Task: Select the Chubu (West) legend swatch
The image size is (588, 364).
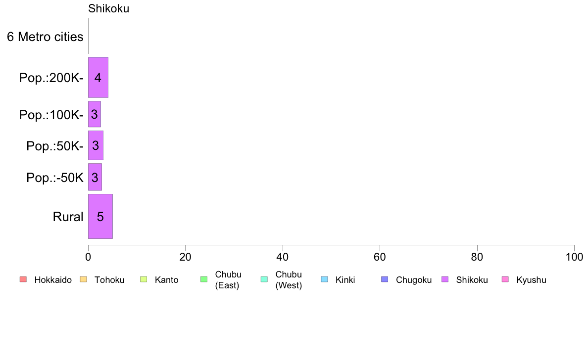Action: [264, 279]
